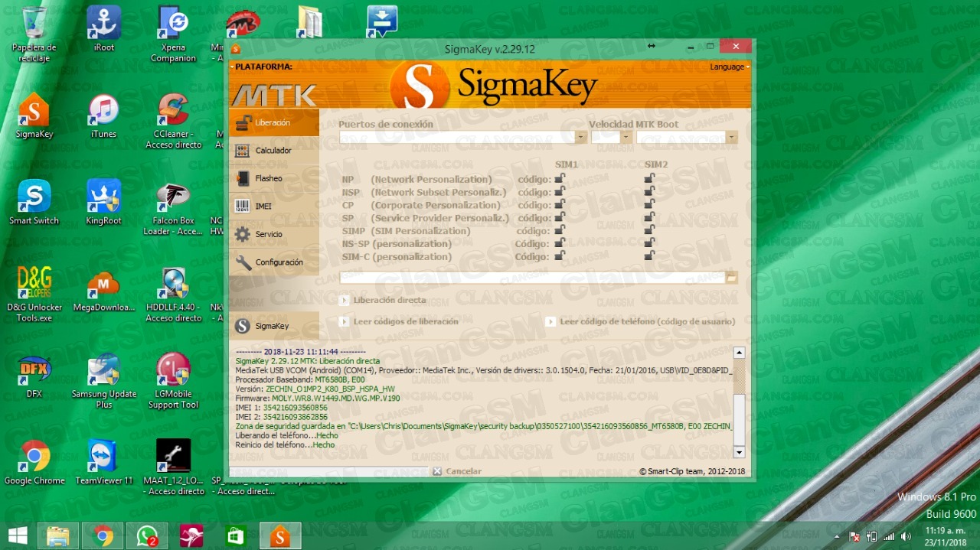The image size is (980, 550).
Task: Expand the Puertos de conexión dropdown
Action: tap(580, 138)
